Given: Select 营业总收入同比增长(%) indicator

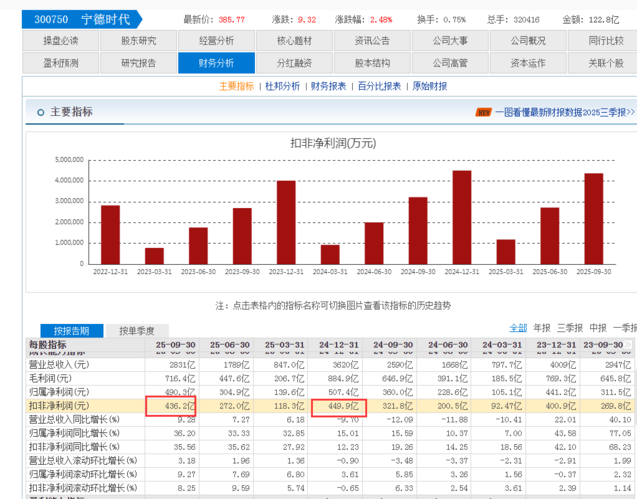Looking at the screenshot, I should tap(74, 419).
